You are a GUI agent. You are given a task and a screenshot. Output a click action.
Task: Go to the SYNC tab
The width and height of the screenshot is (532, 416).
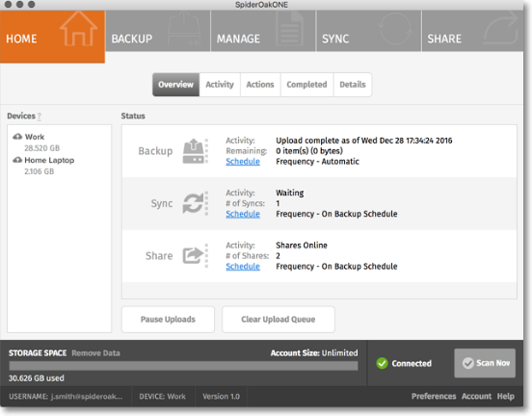369,31
